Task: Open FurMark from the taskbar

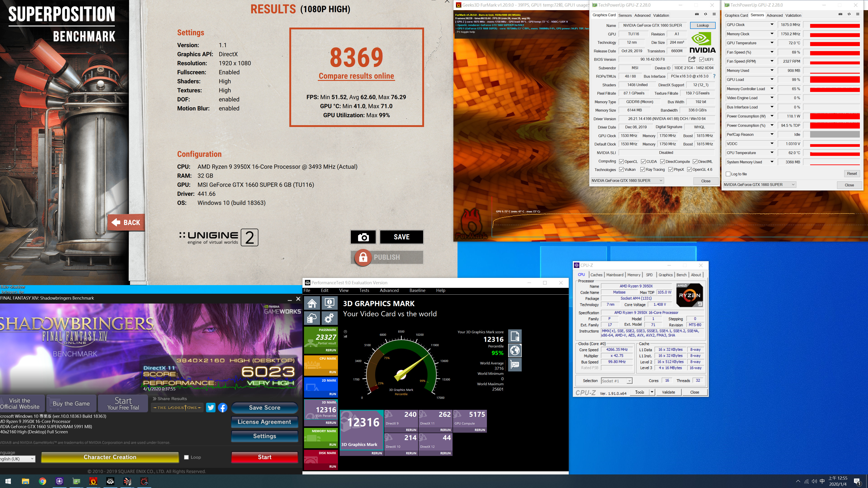Action: coord(93,481)
